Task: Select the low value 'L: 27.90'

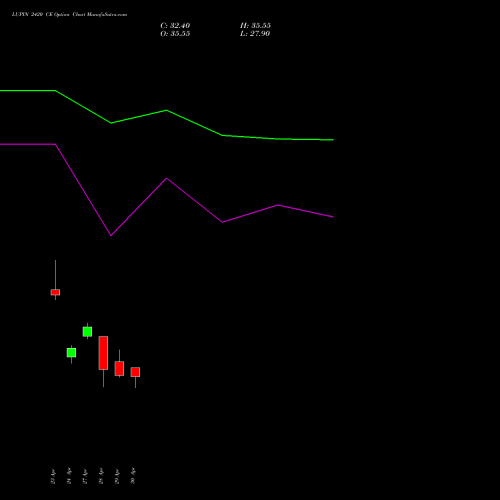Action: tap(255, 34)
